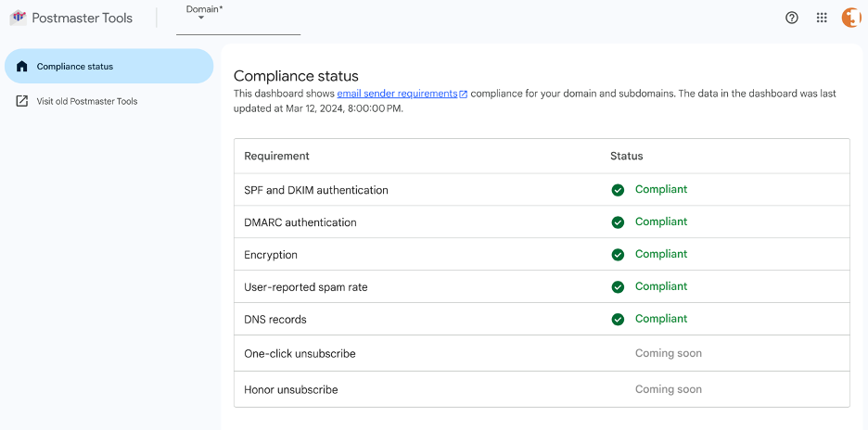The width and height of the screenshot is (868, 430).
Task: Select the DNS records requirement
Action: pos(542,320)
